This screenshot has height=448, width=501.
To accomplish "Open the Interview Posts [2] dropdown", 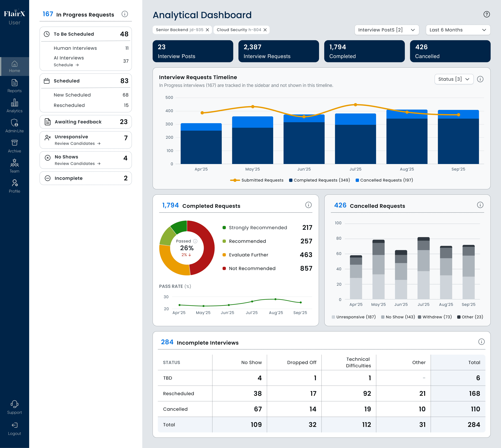I will (x=386, y=30).
